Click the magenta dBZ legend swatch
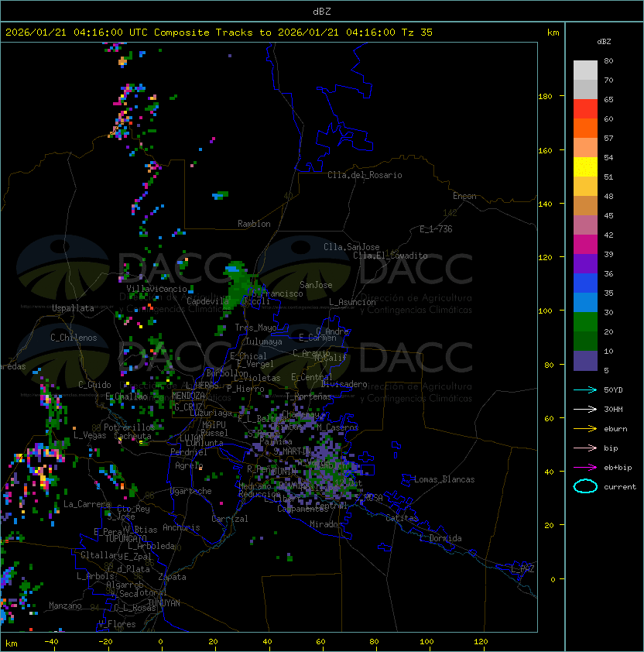Screen dimensions: 644x652 585,245
